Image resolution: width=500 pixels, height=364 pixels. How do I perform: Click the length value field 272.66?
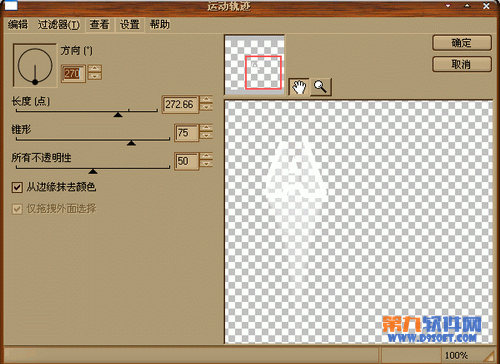(x=180, y=104)
